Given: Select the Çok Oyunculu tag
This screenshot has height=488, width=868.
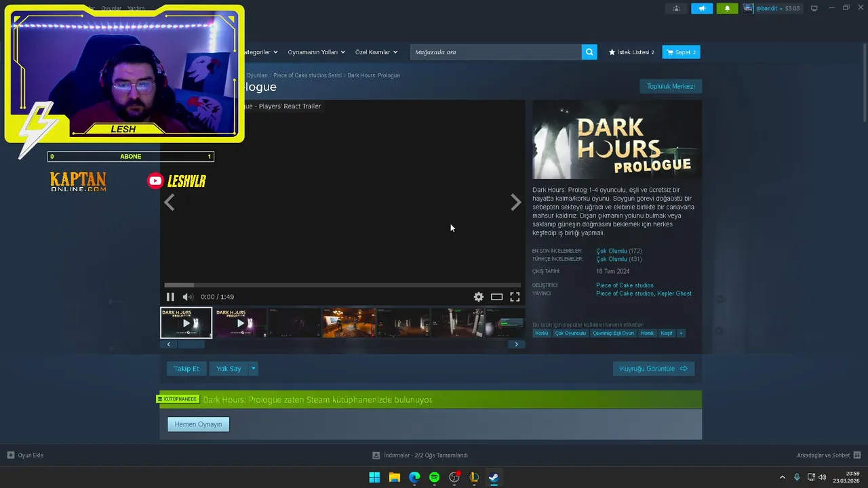Looking at the screenshot, I should [x=570, y=333].
